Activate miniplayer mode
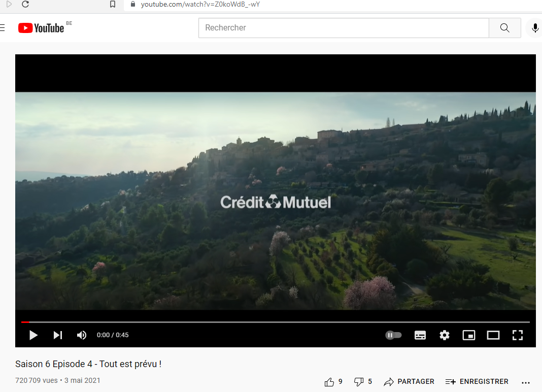542x392 pixels. (469, 335)
